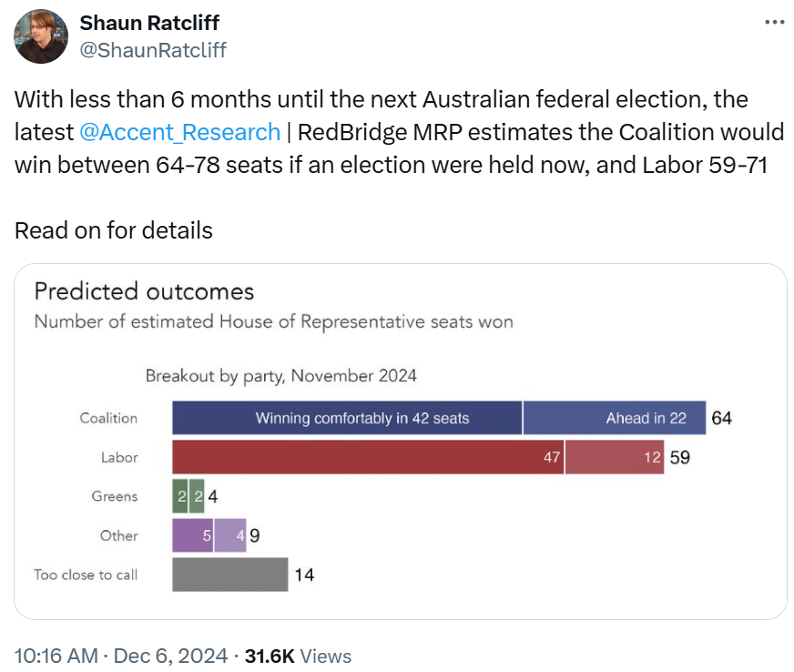This screenshot has height=672, width=794.
Task: Click the dark purple Other 5 segment
Action: (193, 535)
